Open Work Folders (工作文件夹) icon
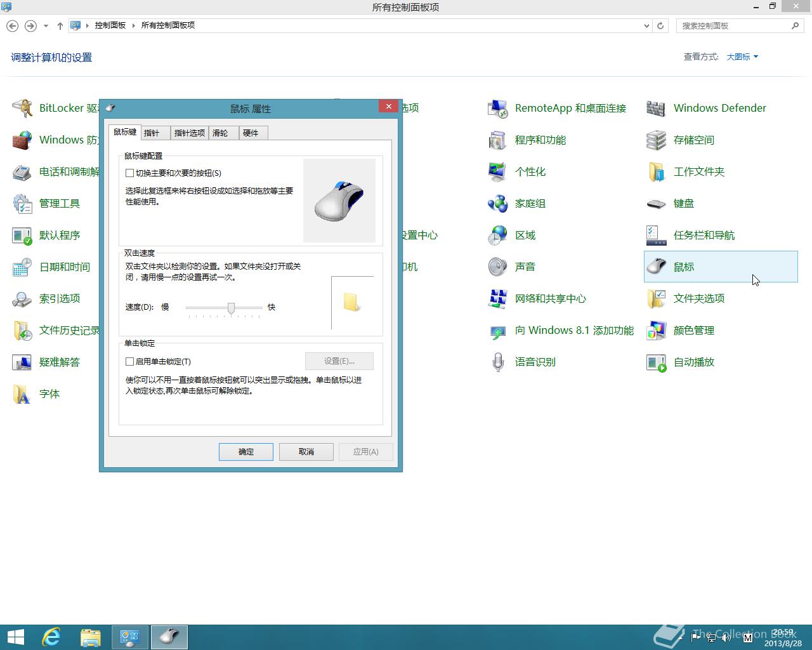The image size is (812, 650). pyautogui.click(x=657, y=171)
